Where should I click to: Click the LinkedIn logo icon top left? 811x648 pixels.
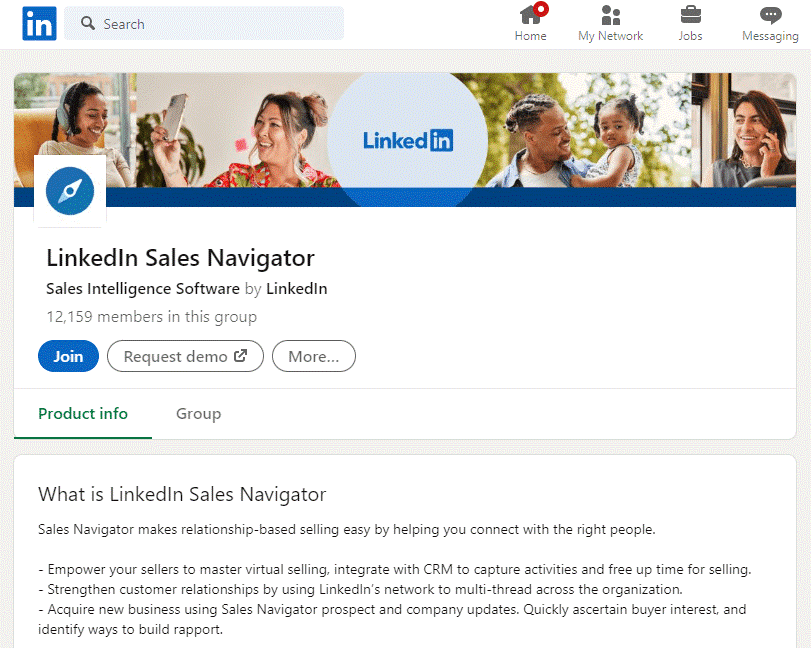click(x=39, y=23)
